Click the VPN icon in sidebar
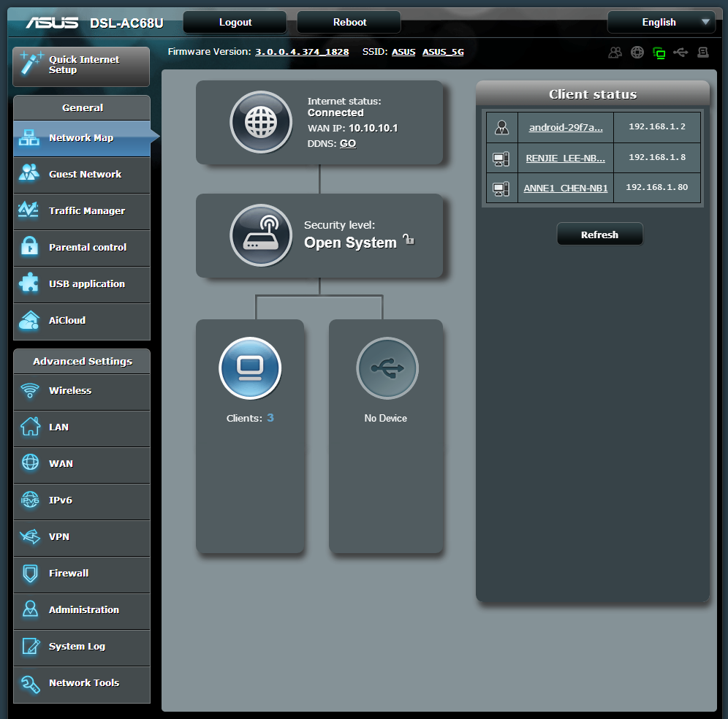 (x=30, y=536)
